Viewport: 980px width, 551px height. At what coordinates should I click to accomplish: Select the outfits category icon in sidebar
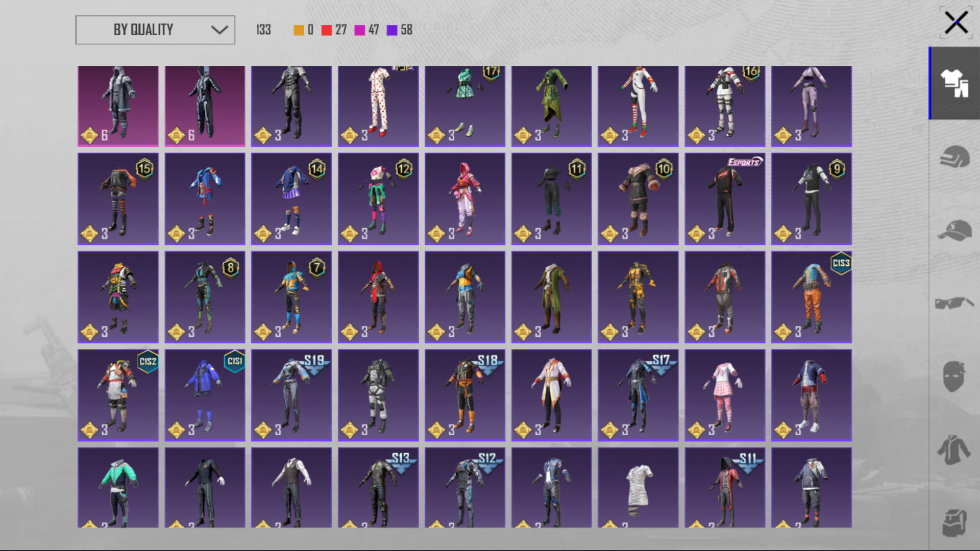coord(954,83)
